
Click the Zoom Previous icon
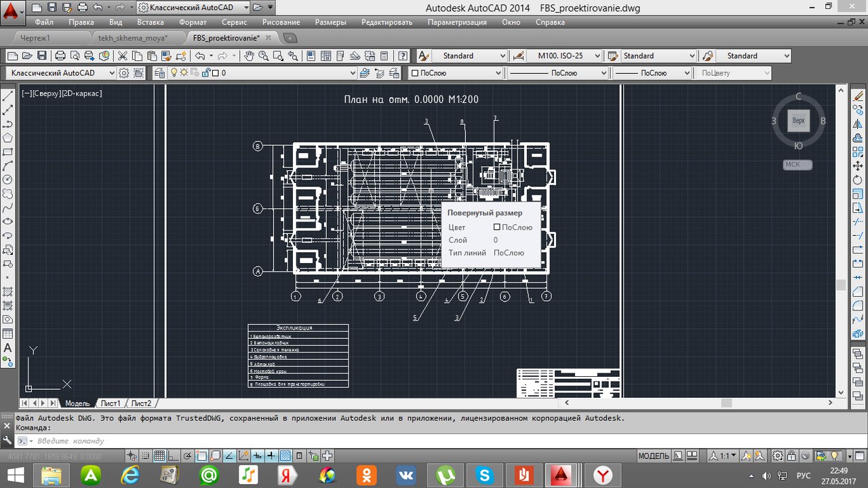292,56
